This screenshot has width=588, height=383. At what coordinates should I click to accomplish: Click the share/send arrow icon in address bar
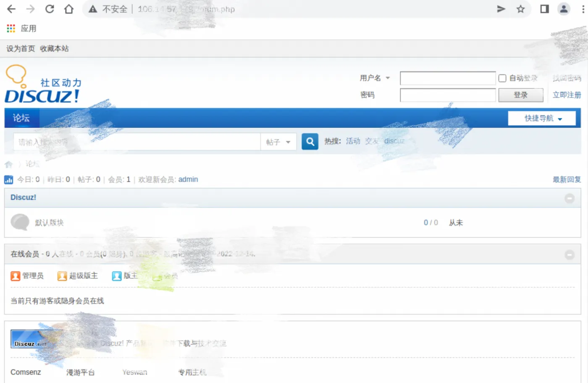coord(501,9)
